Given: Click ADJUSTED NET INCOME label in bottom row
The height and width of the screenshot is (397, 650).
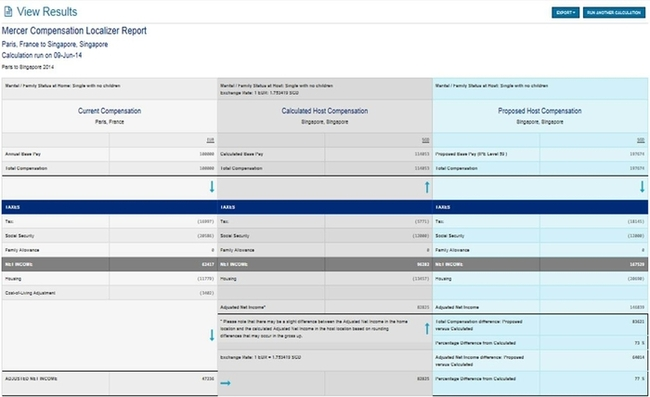Looking at the screenshot, I should click(31, 379).
